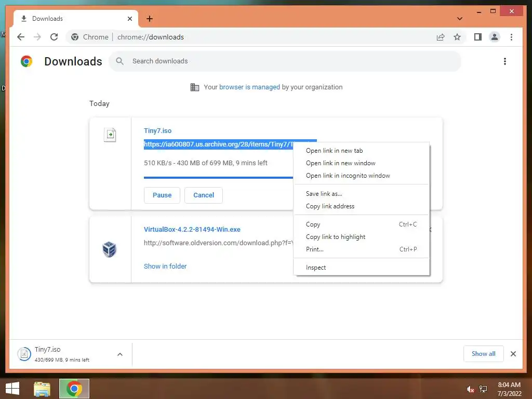The image size is (532, 399).
Task: Click the download speed and size status text
Action: pyautogui.click(x=206, y=163)
